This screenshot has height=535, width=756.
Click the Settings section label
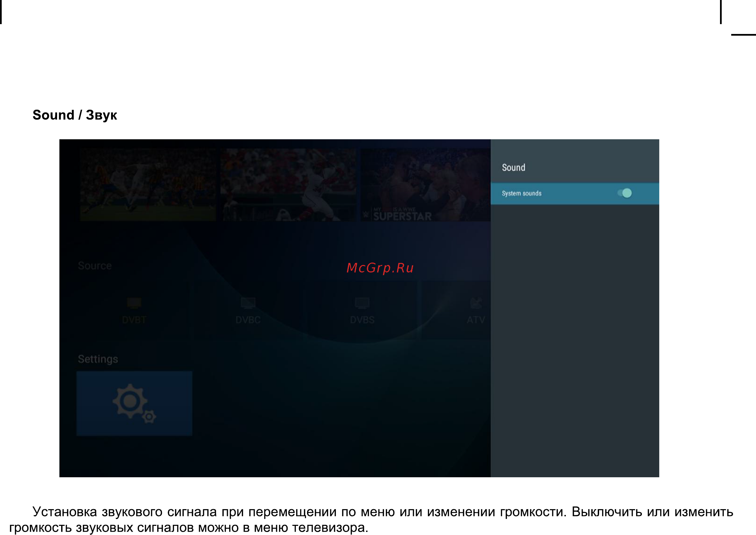(98, 359)
